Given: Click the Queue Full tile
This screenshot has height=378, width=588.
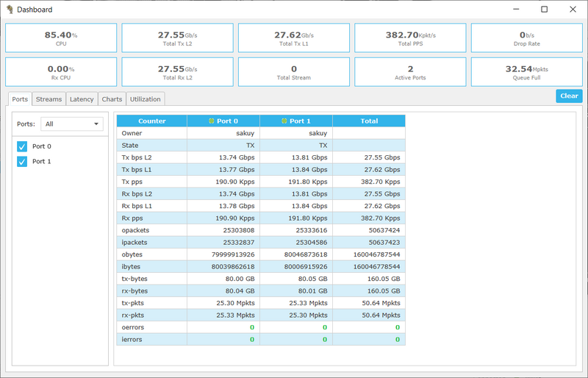Looking at the screenshot, I should click(x=526, y=72).
